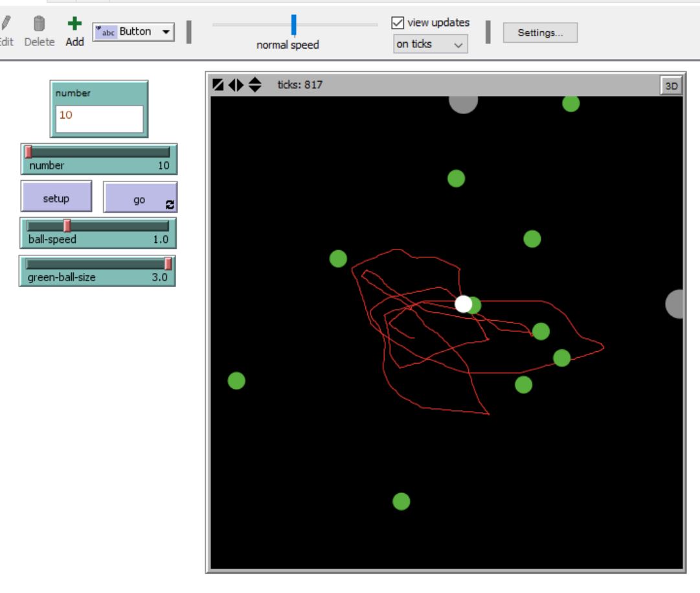
Task: Focus the number input field
Action: [x=99, y=119]
